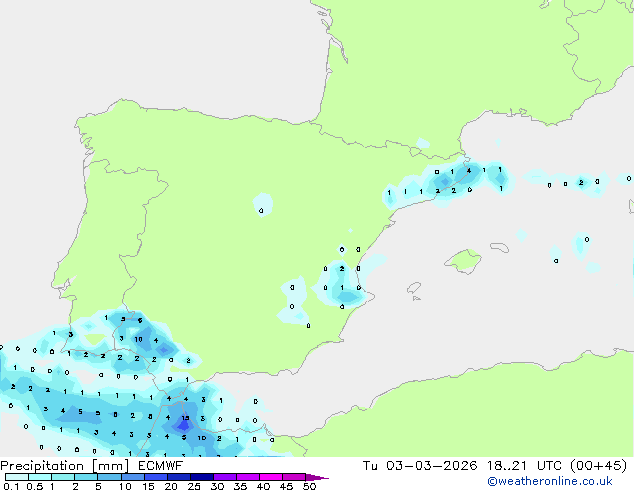Pick the 2–5 mm legend swatch
The width and height of the screenshot is (634, 490).
tap(86, 477)
